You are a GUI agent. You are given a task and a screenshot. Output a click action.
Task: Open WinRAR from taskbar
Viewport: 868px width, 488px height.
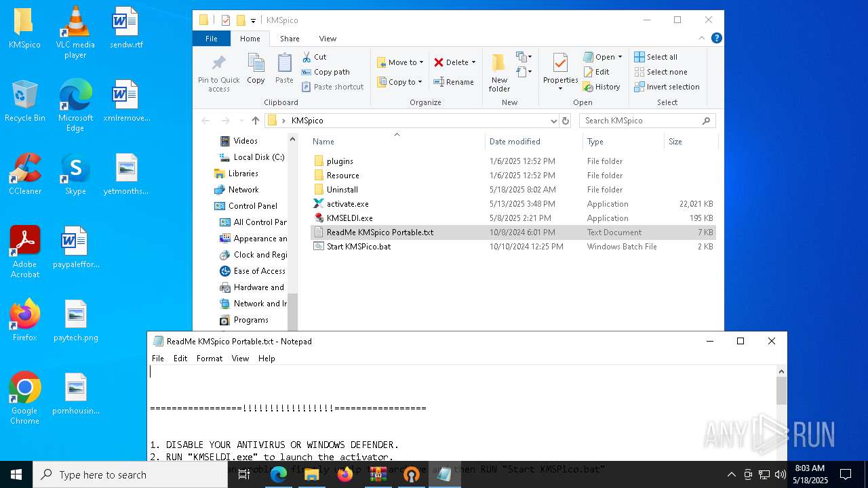pos(378,474)
